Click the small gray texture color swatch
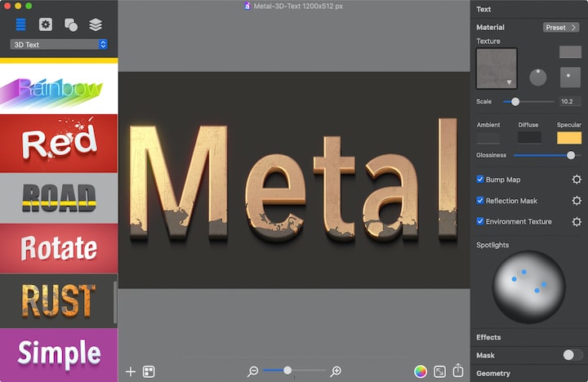588x382 pixels. pyautogui.click(x=570, y=52)
